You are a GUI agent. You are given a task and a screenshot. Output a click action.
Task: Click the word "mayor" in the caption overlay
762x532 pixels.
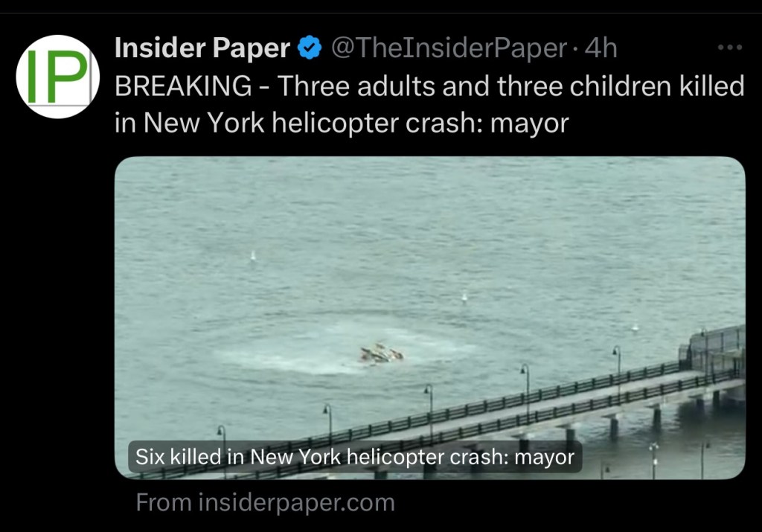544,457
